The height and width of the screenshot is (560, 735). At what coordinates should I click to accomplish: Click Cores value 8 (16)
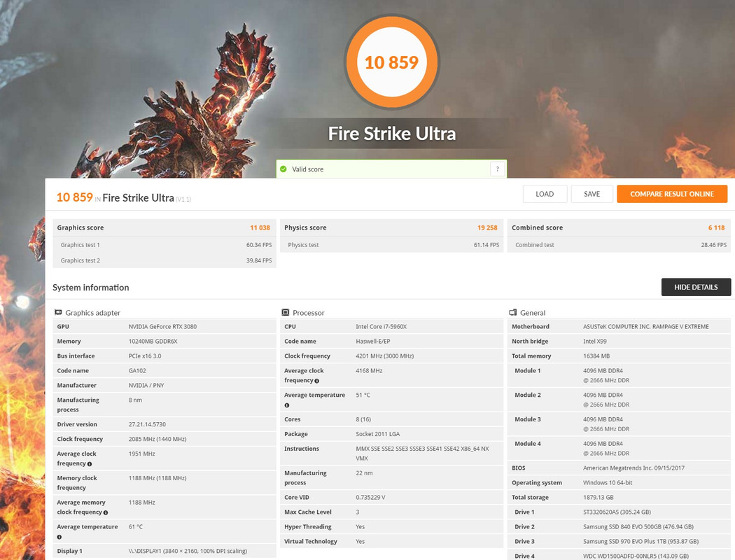363,419
